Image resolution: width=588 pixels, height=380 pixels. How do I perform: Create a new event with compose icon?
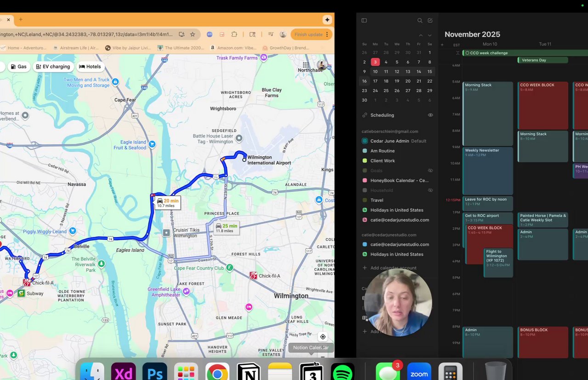(430, 20)
